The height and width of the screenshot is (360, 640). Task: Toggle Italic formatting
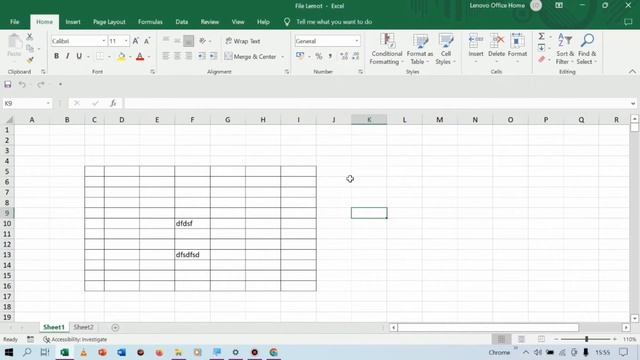click(x=67, y=56)
